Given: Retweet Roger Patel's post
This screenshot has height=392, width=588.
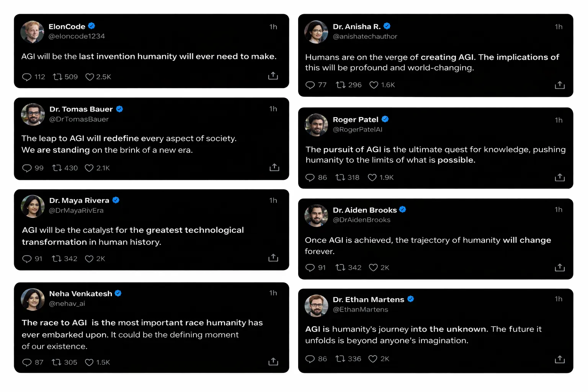Looking at the screenshot, I should [340, 177].
